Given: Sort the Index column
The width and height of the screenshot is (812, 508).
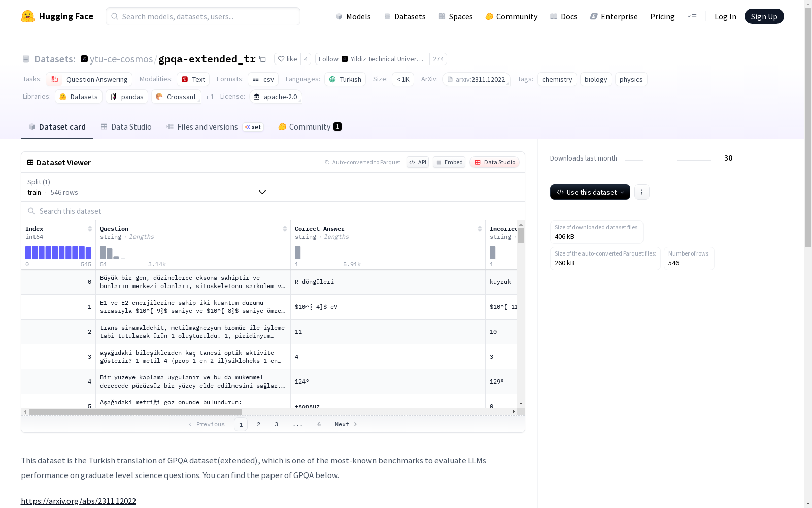Looking at the screenshot, I should (90, 229).
